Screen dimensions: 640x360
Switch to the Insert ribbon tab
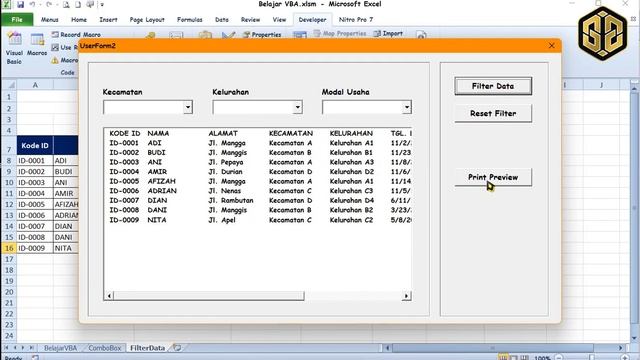(x=108, y=20)
